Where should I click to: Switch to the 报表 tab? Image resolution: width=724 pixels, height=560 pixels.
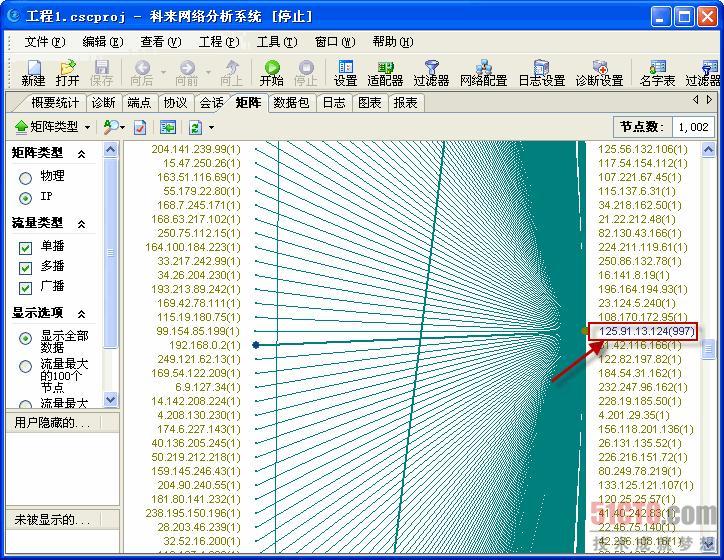pyautogui.click(x=405, y=102)
